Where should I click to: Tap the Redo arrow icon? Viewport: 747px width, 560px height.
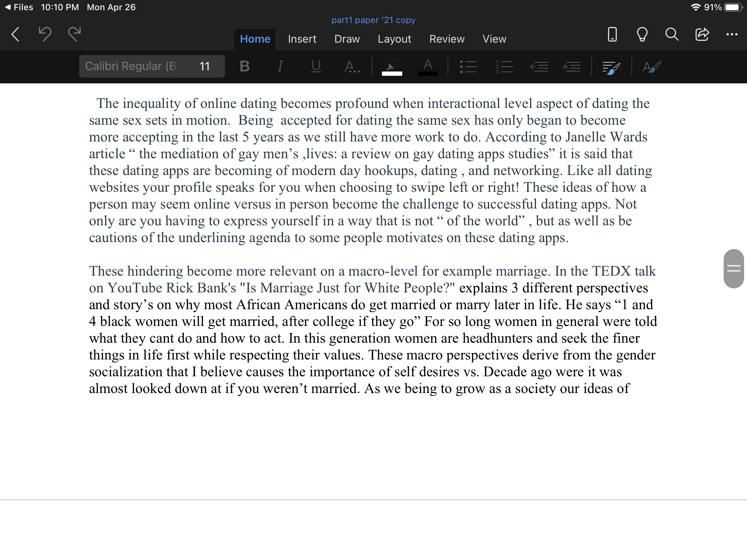pos(74,34)
